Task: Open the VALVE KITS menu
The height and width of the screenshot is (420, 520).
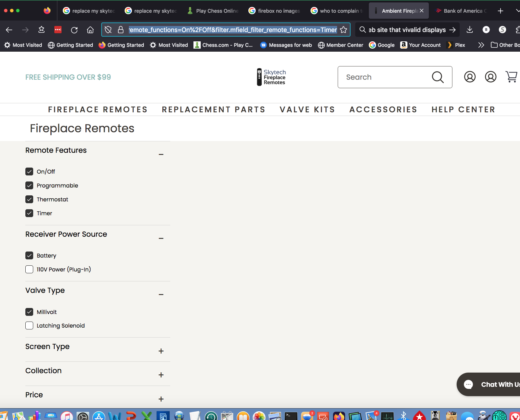Action: (307, 109)
